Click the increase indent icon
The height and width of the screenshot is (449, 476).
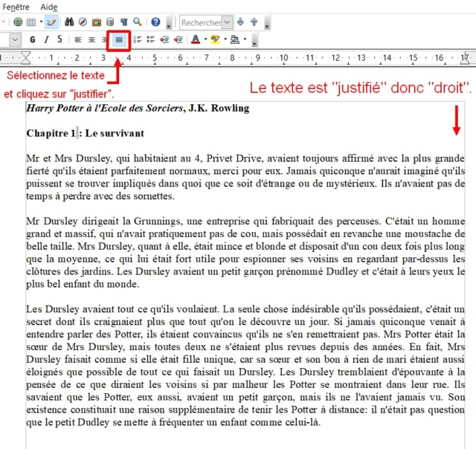pos(178,39)
